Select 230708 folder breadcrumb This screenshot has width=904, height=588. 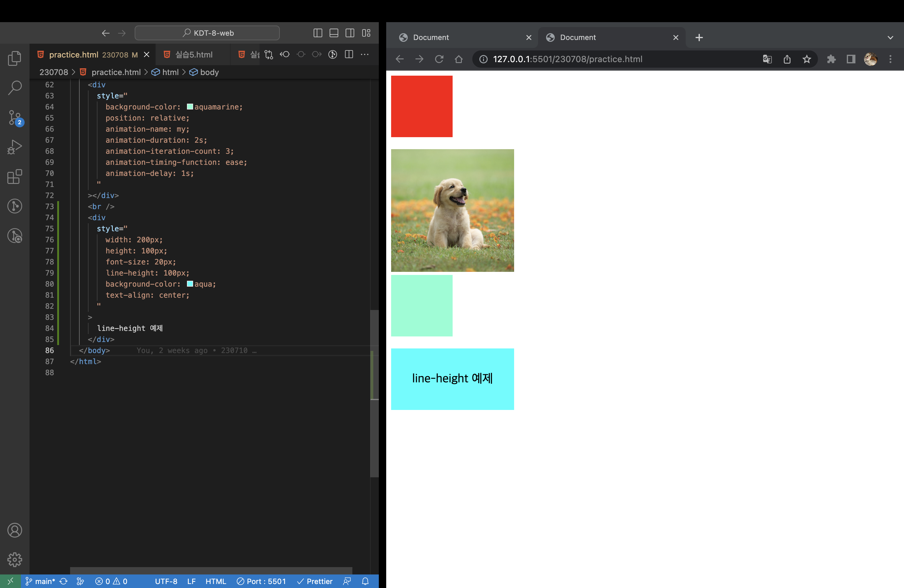54,72
